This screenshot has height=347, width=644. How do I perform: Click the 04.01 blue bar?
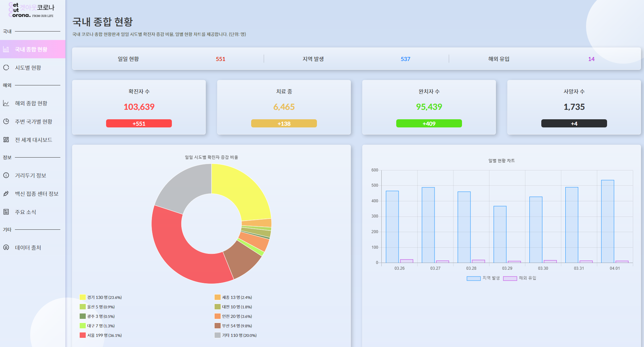click(608, 221)
